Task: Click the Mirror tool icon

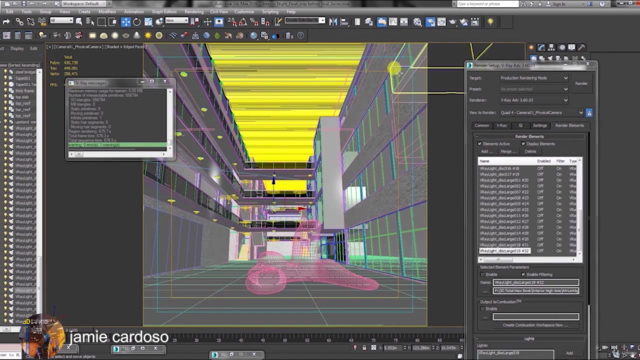Action: (333, 22)
